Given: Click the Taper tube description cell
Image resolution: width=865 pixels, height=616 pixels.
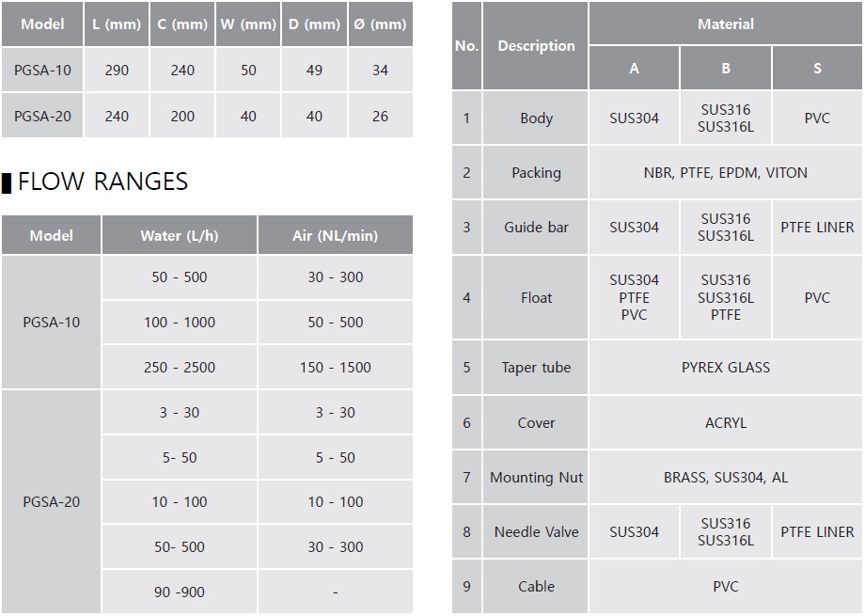Looking at the screenshot, I should (536, 368).
